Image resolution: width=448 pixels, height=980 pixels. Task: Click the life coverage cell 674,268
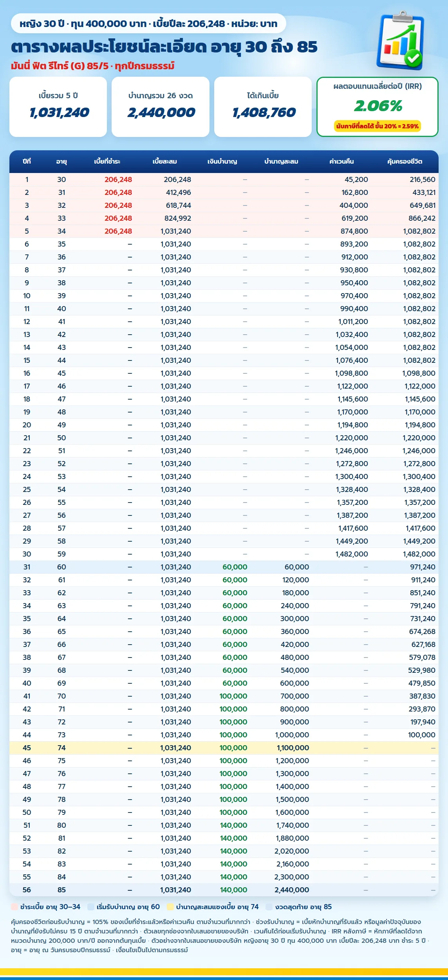(422, 632)
